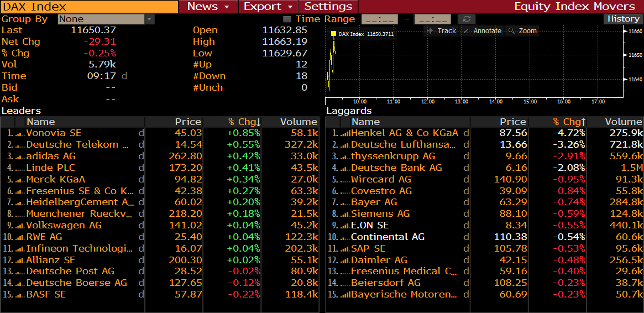Click the Leaders Name column header
This screenshot has height=313, width=644.
point(86,122)
